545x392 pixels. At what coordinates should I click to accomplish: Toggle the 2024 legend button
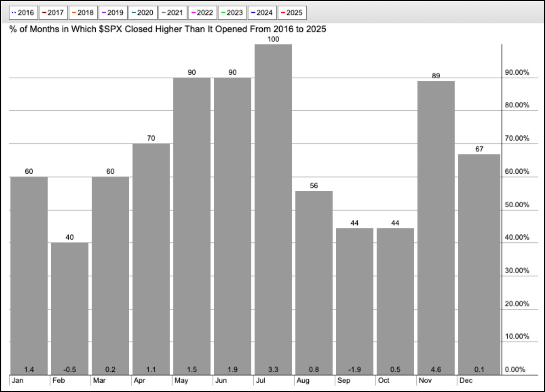click(262, 13)
